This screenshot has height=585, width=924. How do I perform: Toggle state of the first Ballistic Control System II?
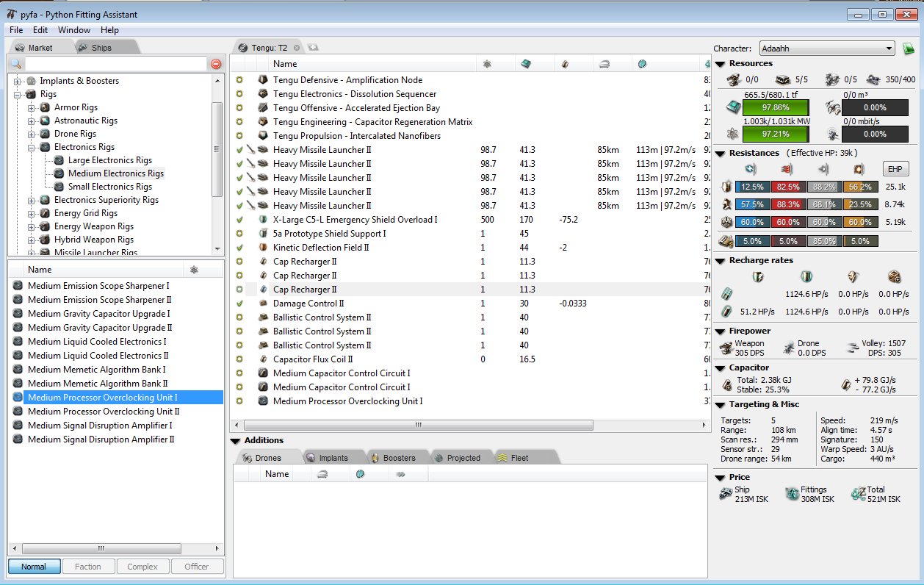pyautogui.click(x=239, y=317)
